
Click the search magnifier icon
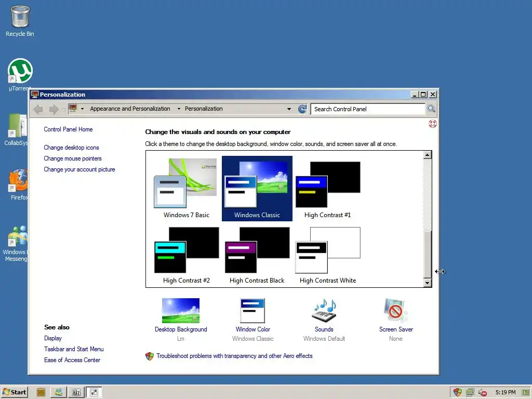coord(431,109)
